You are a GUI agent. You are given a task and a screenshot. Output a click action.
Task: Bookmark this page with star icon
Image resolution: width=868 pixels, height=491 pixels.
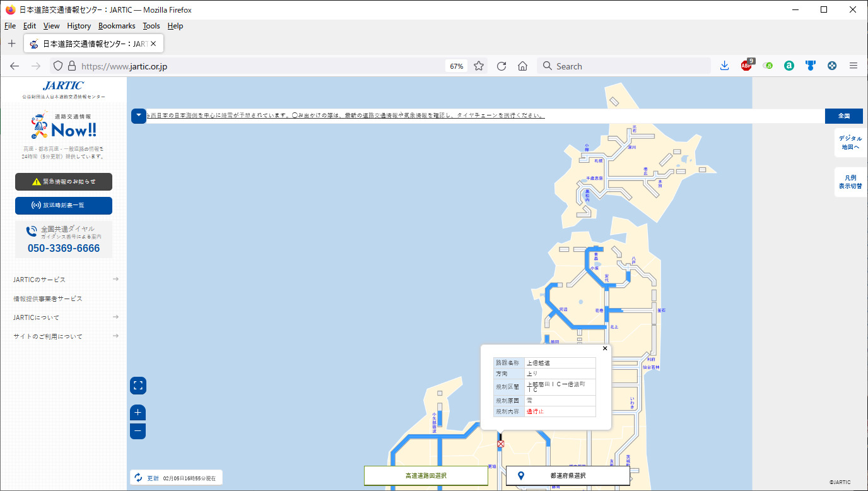click(x=479, y=66)
